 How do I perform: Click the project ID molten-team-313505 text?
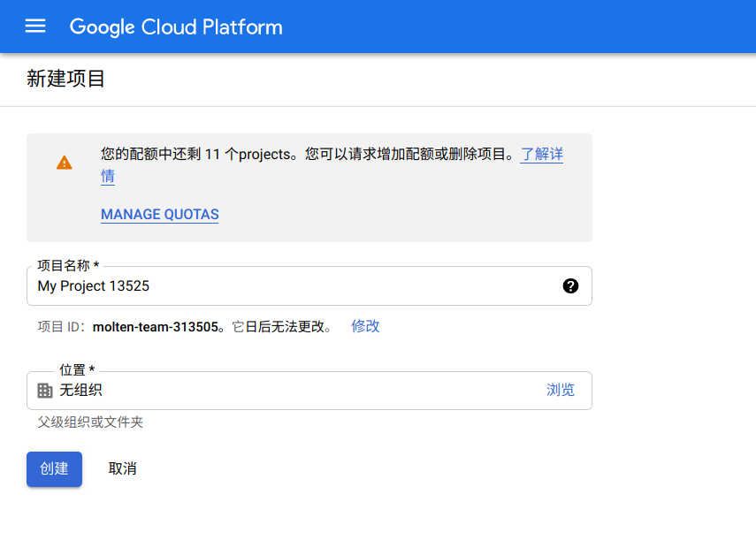click(155, 327)
